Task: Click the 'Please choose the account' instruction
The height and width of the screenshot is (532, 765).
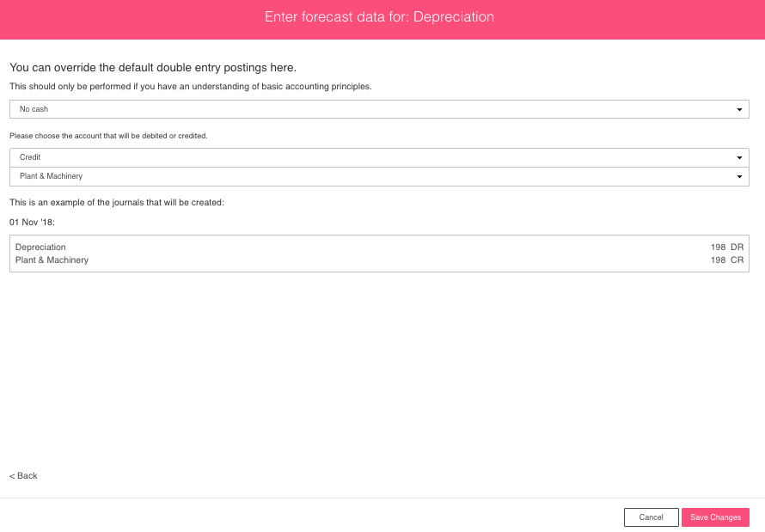Action: point(108,136)
